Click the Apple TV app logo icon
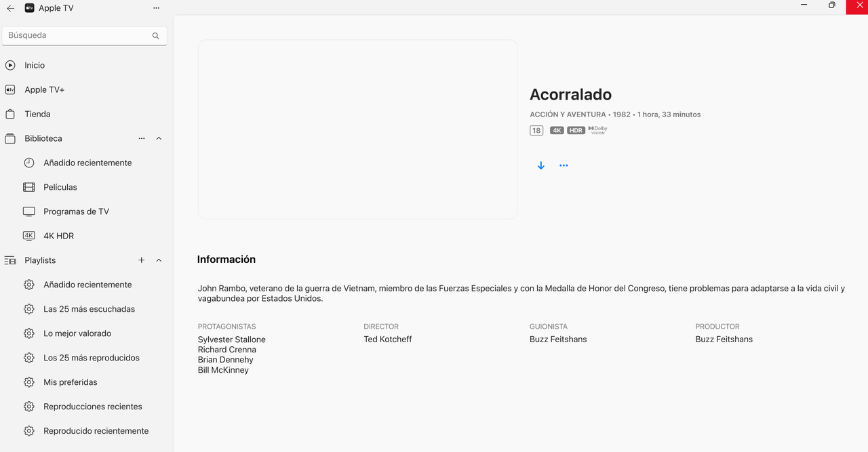Image resolution: width=868 pixels, height=452 pixels. [x=30, y=8]
